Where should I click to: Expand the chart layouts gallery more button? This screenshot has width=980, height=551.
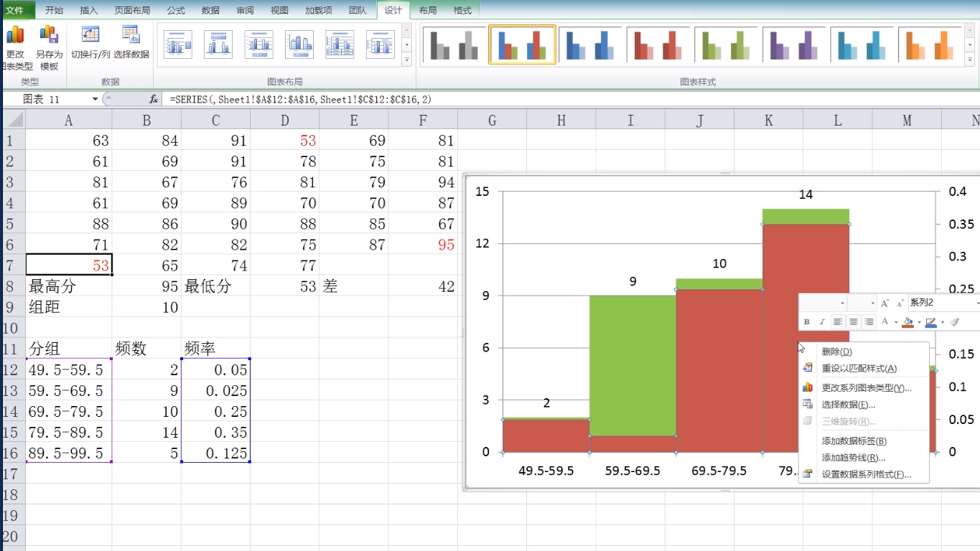(407, 61)
